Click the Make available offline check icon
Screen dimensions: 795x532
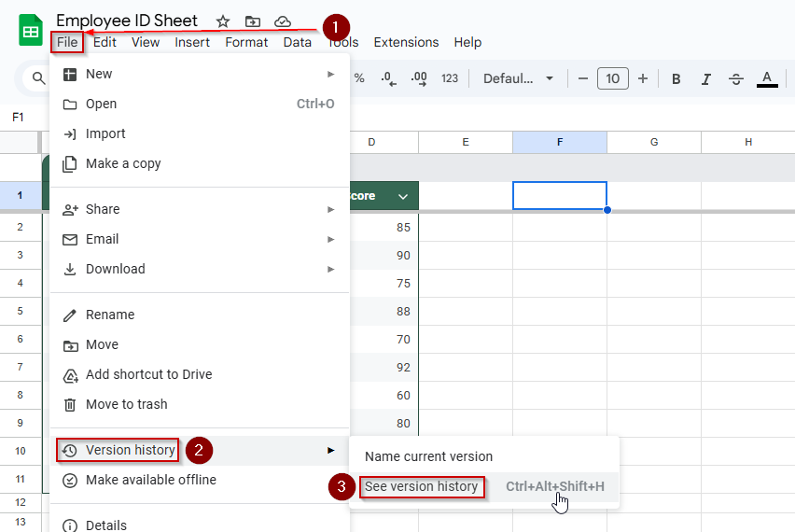(x=70, y=481)
